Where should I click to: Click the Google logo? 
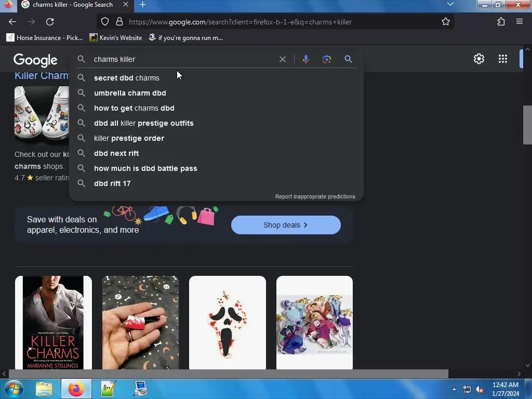35,60
